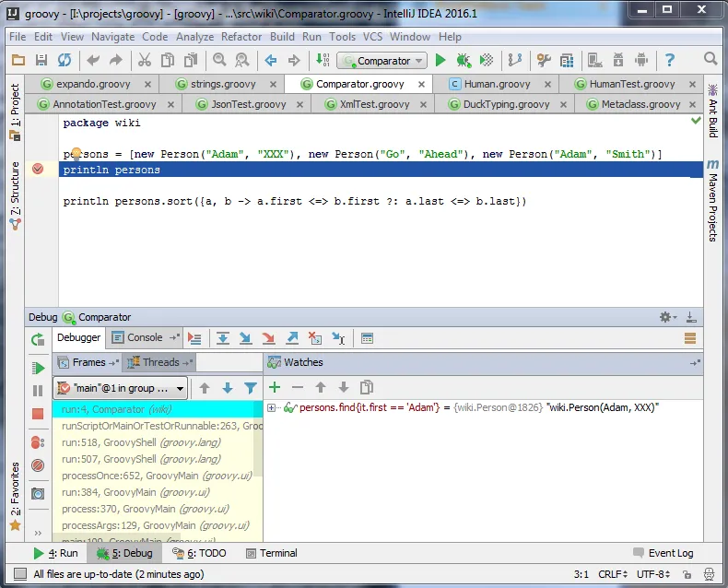Image resolution: width=728 pixels, height=588 pixels.
Task: Open the Project Structure icon
Action: (x=567, y=60)
